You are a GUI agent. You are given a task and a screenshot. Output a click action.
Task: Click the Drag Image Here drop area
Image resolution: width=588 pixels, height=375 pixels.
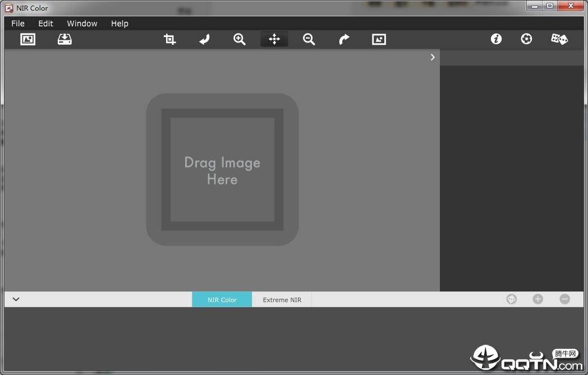click(x=222, y=170)
